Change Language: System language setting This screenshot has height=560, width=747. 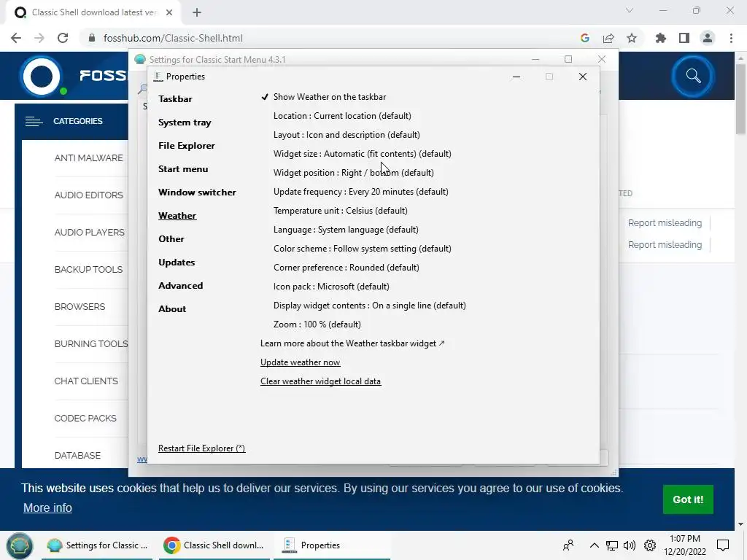[346, 230]
